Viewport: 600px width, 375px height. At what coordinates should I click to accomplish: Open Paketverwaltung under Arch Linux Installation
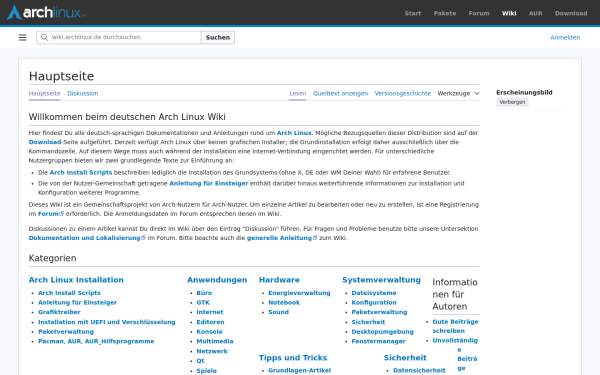(66, 331)
